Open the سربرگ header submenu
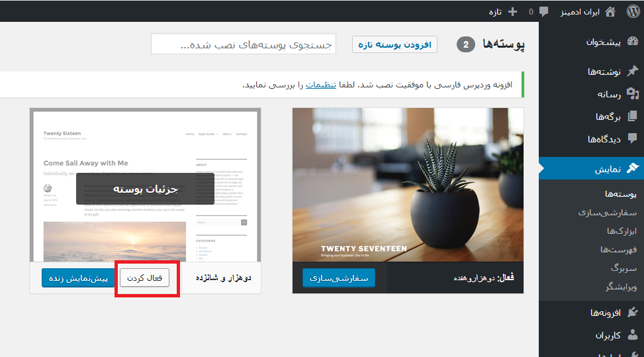This screenshot has height=357, width=644. pyautogui.click(x=623, y=268)
